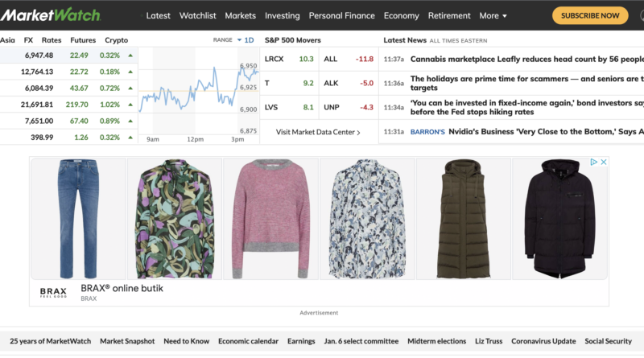Screen dimensions: 644x358
Task: Open Visit Market Data Center link
Action: pos(318,132)
